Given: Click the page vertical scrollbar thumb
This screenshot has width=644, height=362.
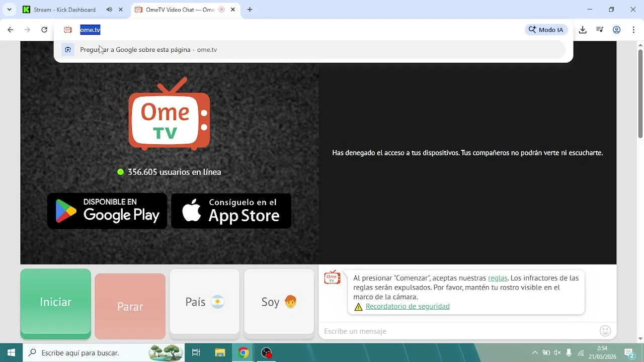Looking at the screenshot, I should (x=640, y=94).
